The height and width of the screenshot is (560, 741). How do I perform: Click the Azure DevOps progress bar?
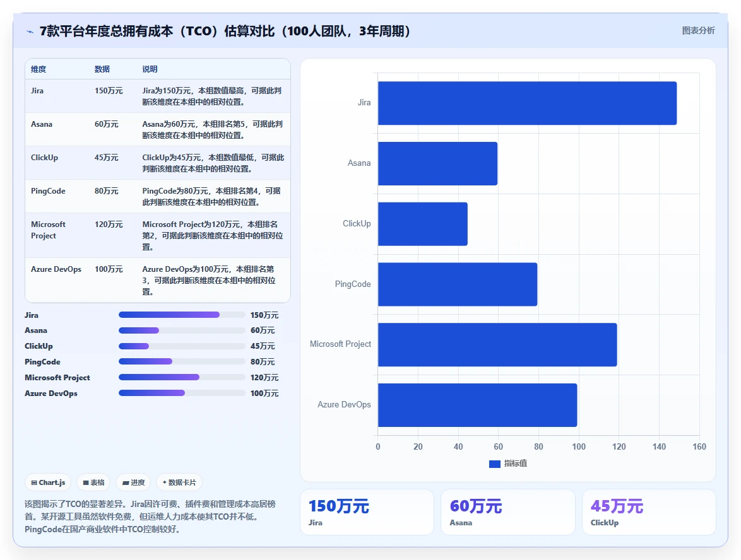182,393
